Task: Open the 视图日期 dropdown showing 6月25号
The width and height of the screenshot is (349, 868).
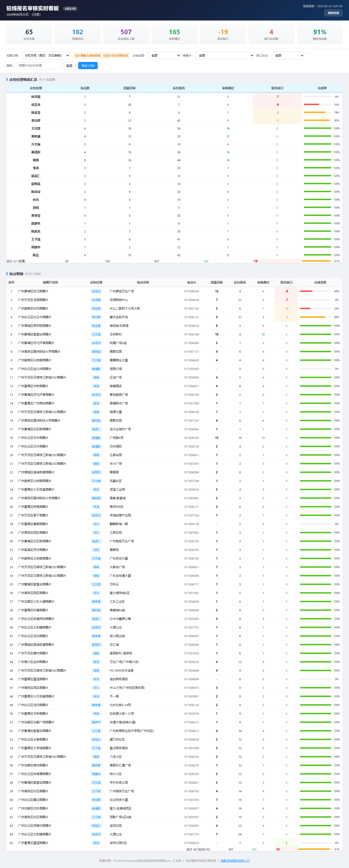Action: [x=46, y=56]
